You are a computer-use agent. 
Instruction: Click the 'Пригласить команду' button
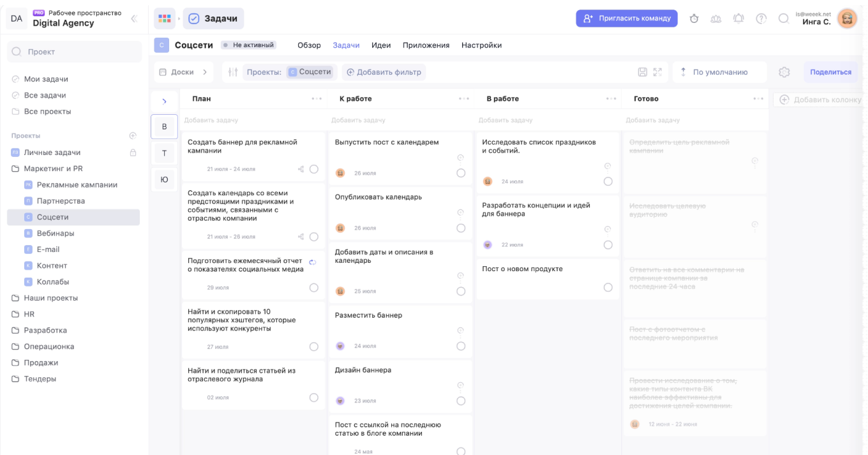click(627, 19)
